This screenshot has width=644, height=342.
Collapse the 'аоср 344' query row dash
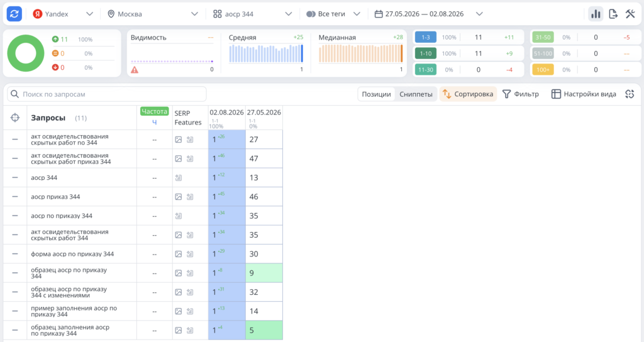15,178
